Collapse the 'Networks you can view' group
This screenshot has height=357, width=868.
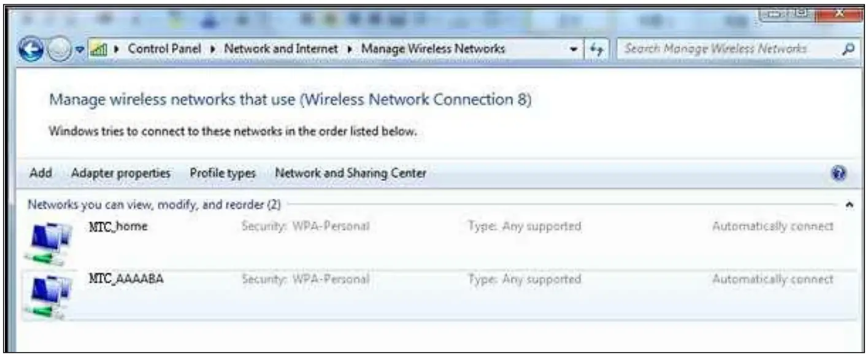pyautogui.click(x=850, y=205)
